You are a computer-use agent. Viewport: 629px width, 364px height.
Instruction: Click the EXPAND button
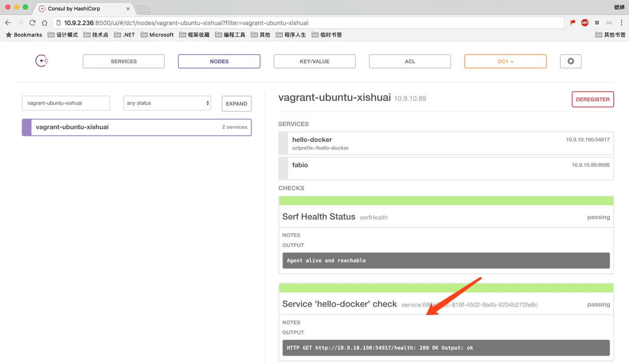click(236, 104)
